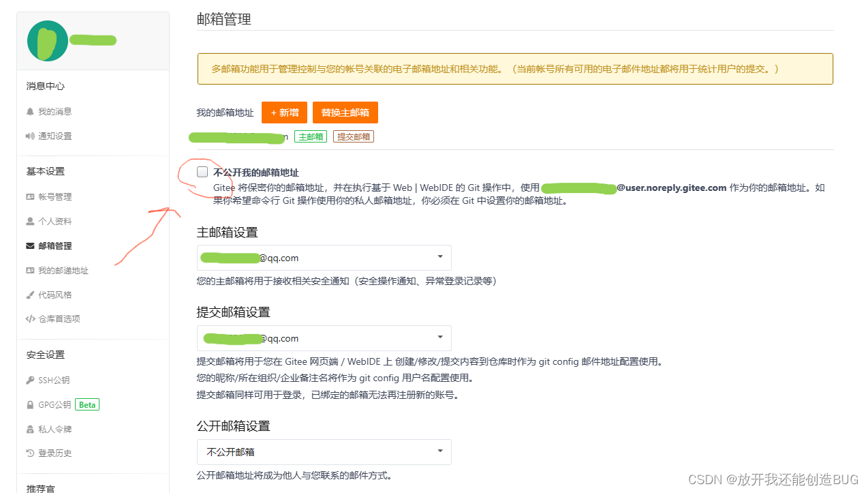
Task: Select 个人资料 in the sidebar
Action: [55, 221]
